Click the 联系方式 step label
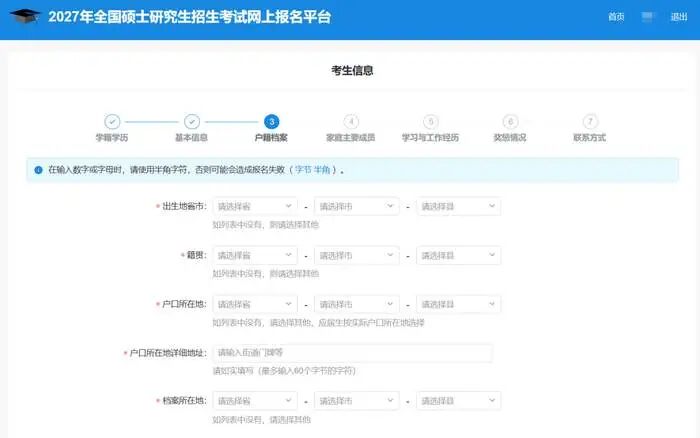 [x=590, y=138]
